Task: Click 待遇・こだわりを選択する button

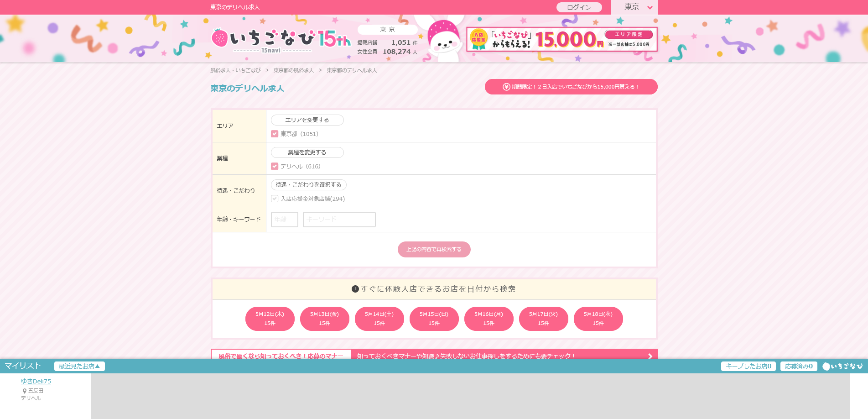Action: click(x=309, y=185)
